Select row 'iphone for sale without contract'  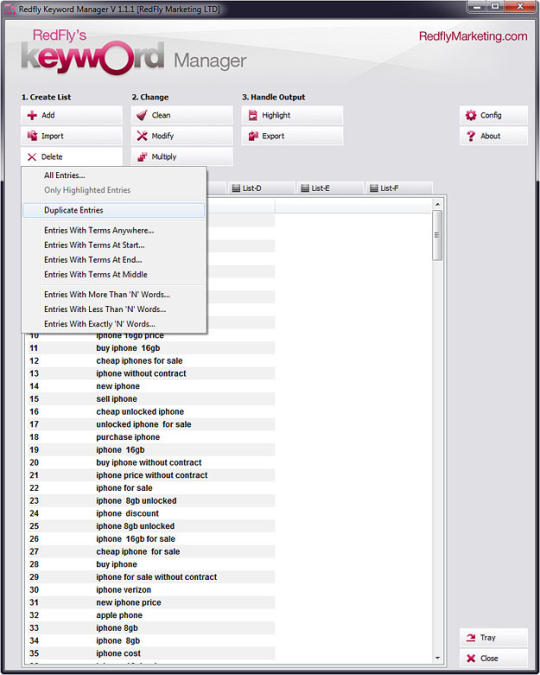point(150,577)
